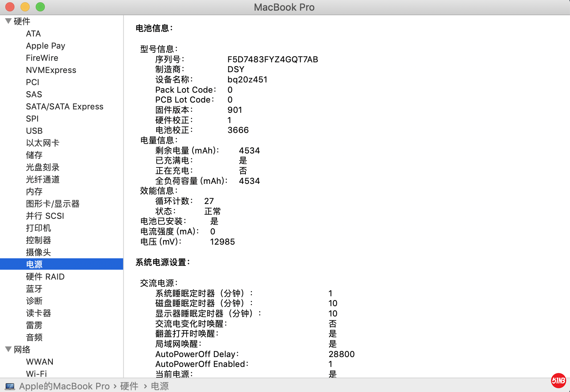This screenshot has height=392, width=570.
Task: View 雷雳 Thunderbolt information
Action: (34, 325)
